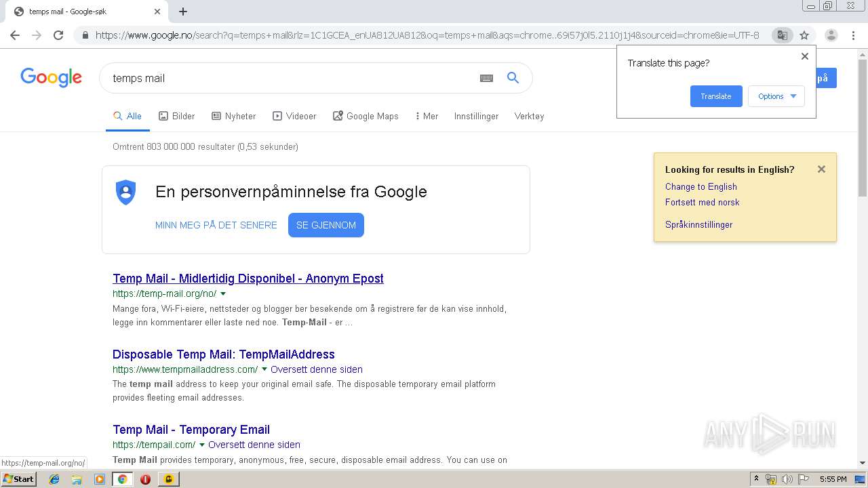Open the Chrome profile avatar icon
The width and height of the screenshot is (868, 488).
tap(831, 35)
